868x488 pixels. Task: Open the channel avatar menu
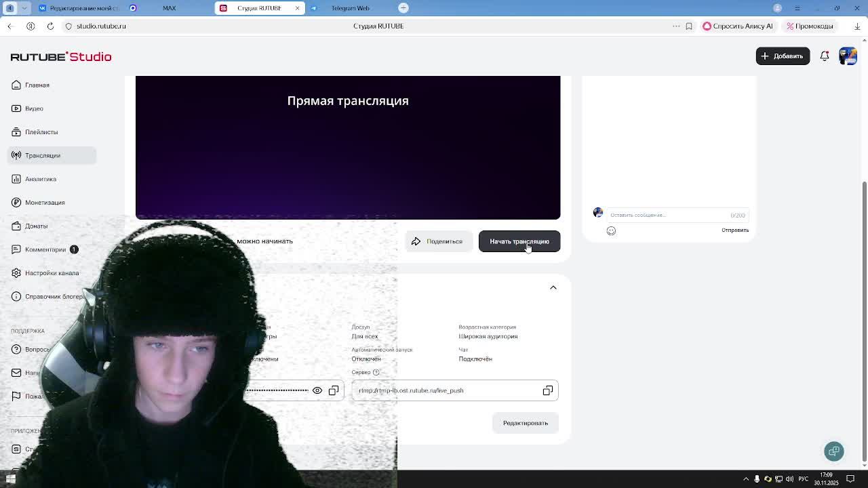pyautogui.click(x=848, y=56)
